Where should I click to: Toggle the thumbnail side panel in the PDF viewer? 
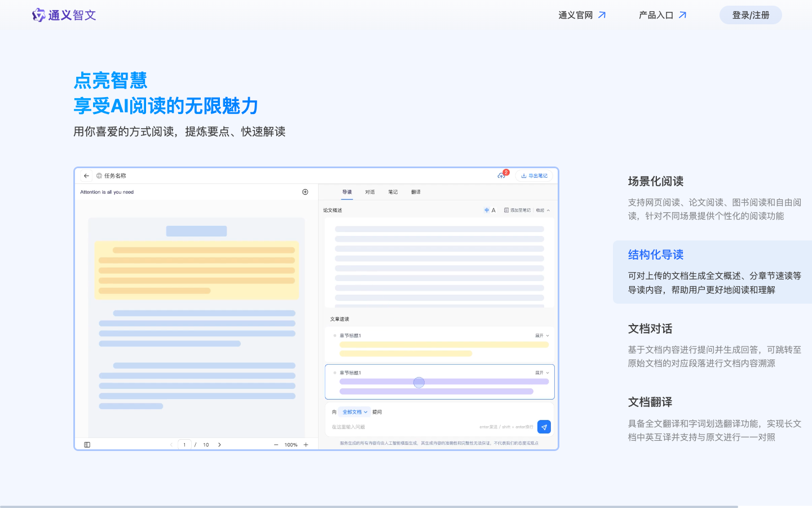point(87,444)
